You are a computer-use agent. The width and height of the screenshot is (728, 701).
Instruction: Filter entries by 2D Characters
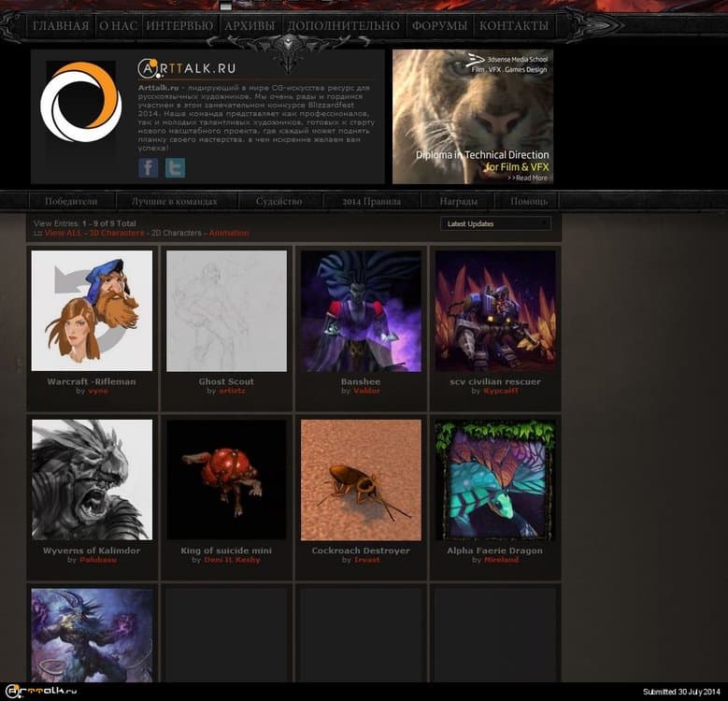pos(177,233)
